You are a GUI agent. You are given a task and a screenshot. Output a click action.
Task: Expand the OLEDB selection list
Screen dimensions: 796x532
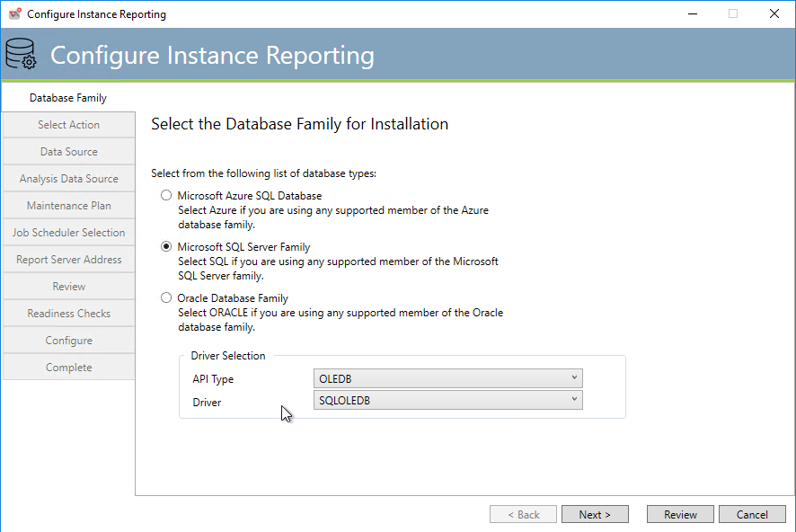pyautogui.click(x=574, y=378)
